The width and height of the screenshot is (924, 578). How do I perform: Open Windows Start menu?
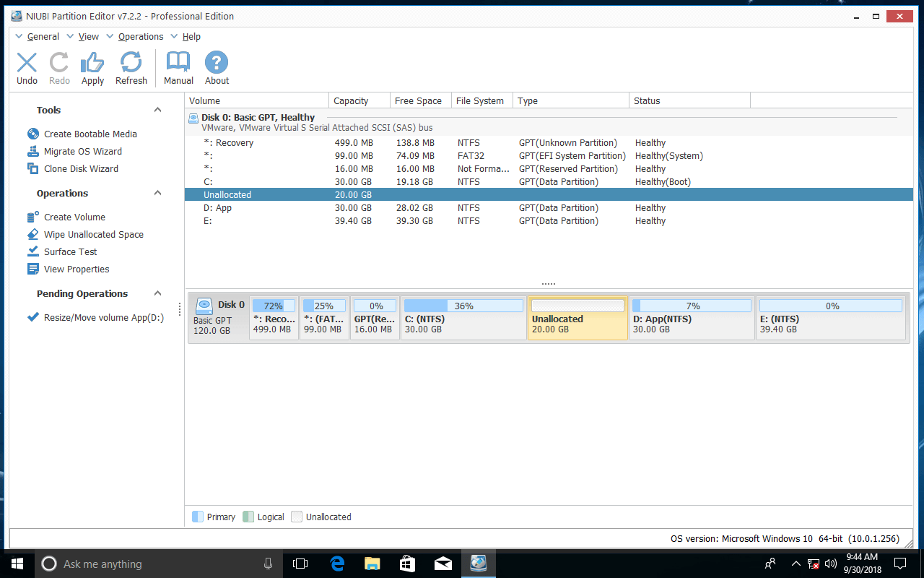pos(17,564)
